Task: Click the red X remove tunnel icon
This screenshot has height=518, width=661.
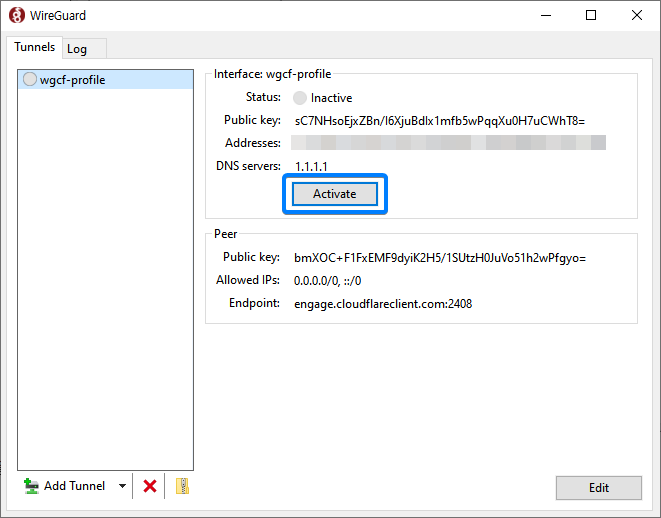Action: click(150, 486)
